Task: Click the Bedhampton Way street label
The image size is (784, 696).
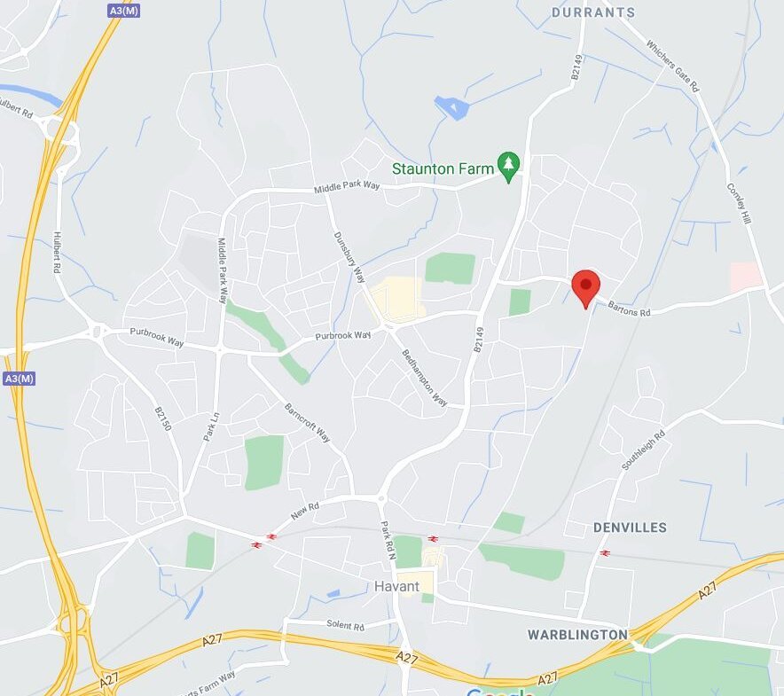Action: (x=425, y=378)
